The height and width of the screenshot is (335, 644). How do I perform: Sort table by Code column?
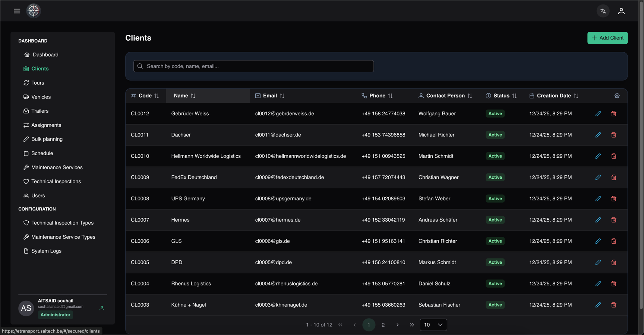click(x=157, y=96)
